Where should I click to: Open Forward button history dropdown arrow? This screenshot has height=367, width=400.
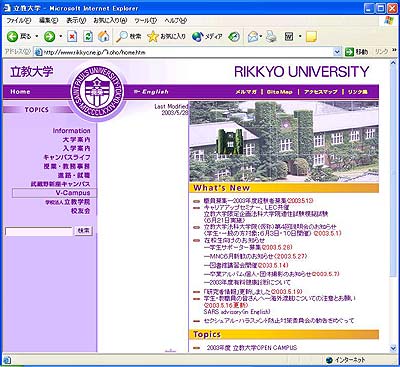(61, 36)
